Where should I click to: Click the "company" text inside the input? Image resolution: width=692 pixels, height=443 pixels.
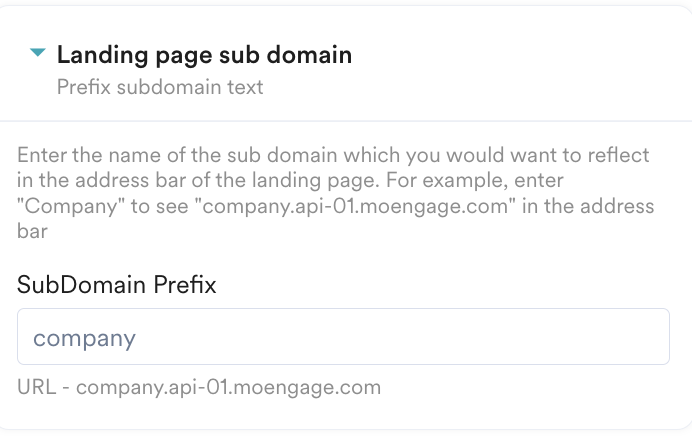(x=84, y=338)
